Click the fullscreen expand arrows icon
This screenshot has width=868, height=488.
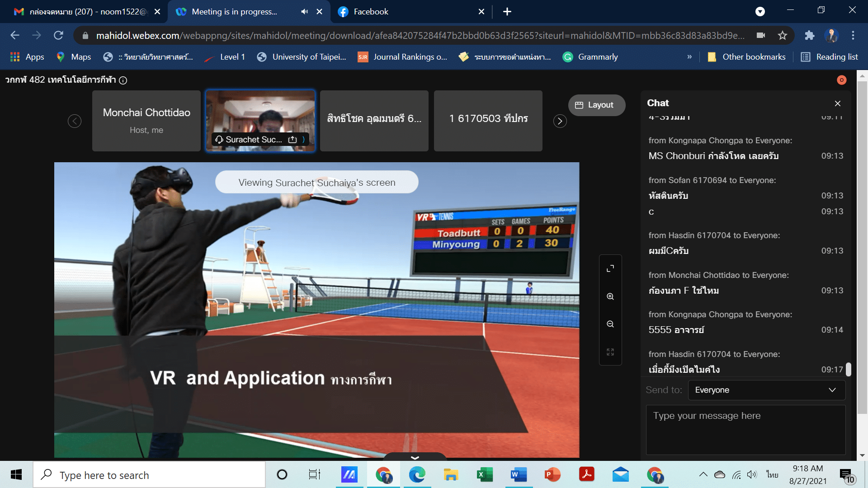pyautogui.click(x=610, y=268)
